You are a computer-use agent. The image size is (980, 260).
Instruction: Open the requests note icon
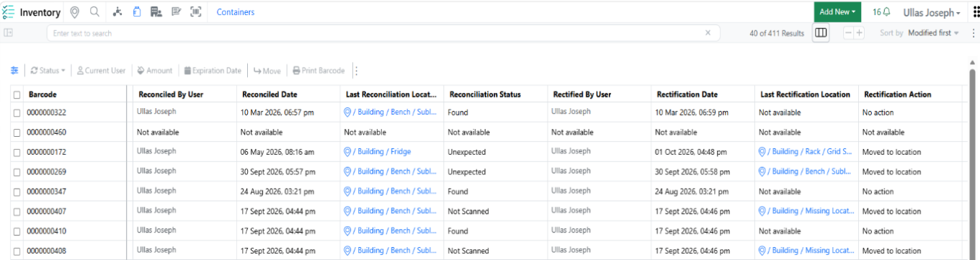pyautogui.click(x=176, y=12)
